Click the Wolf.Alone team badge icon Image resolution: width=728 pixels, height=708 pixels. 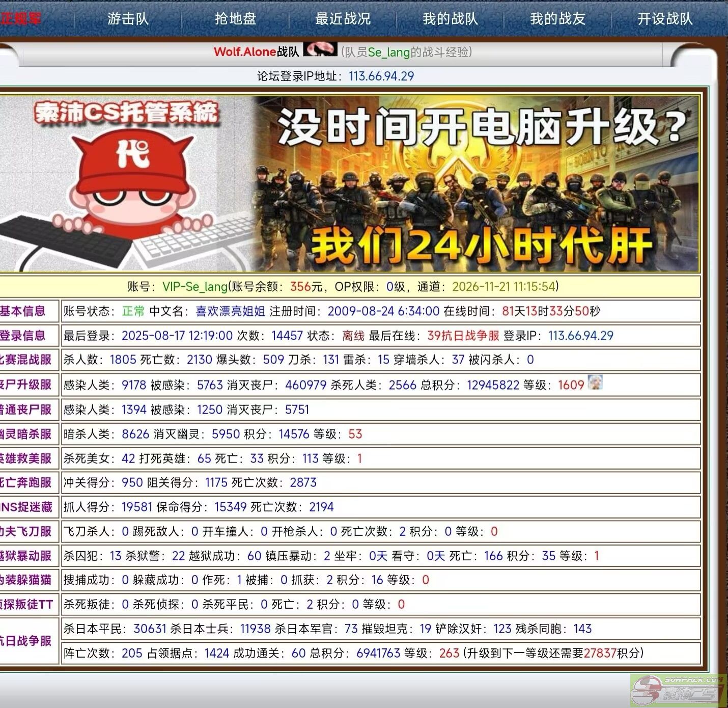(320, 50)
